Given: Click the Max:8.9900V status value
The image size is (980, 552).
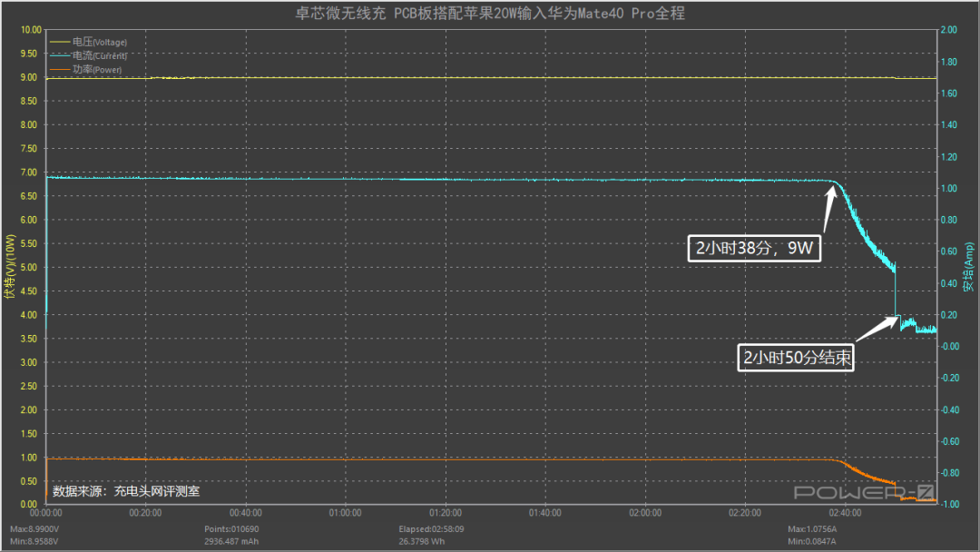Looking at the screenshot, I should [34, 529].
